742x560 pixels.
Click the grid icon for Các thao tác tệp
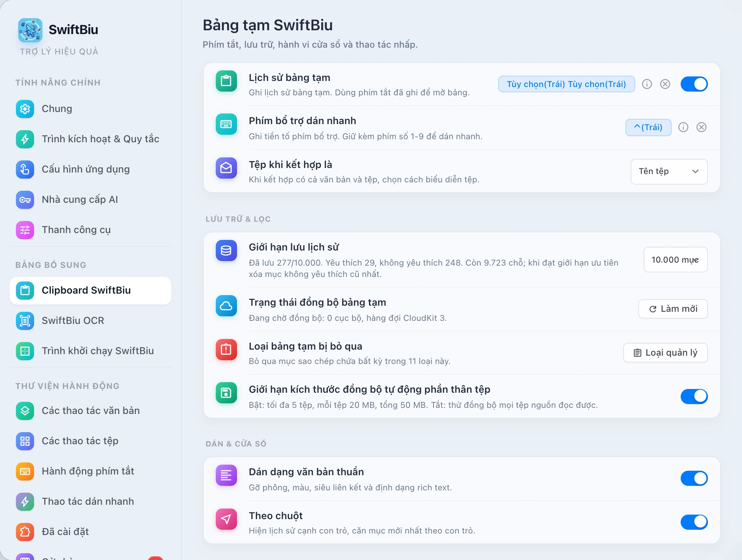[x=25, y=441]
